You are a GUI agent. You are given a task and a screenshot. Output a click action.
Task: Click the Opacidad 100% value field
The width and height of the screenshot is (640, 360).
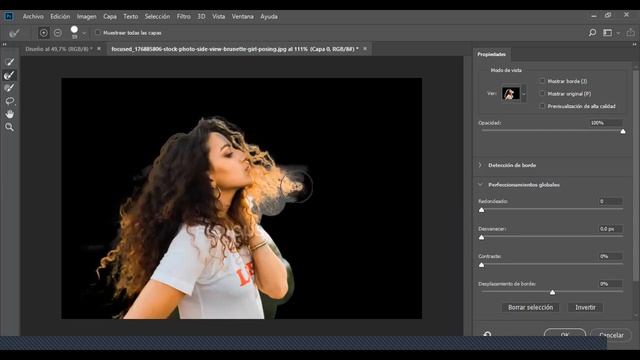coord(606,123)
